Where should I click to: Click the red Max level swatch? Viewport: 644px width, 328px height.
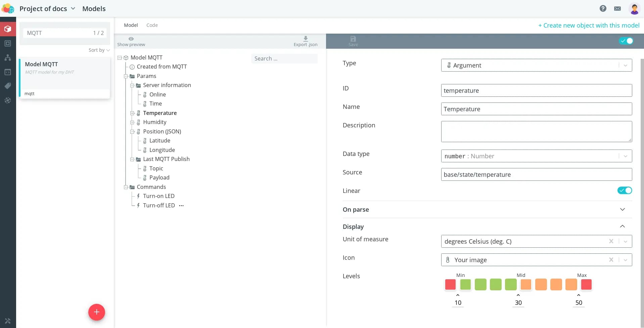coord(586,285)
